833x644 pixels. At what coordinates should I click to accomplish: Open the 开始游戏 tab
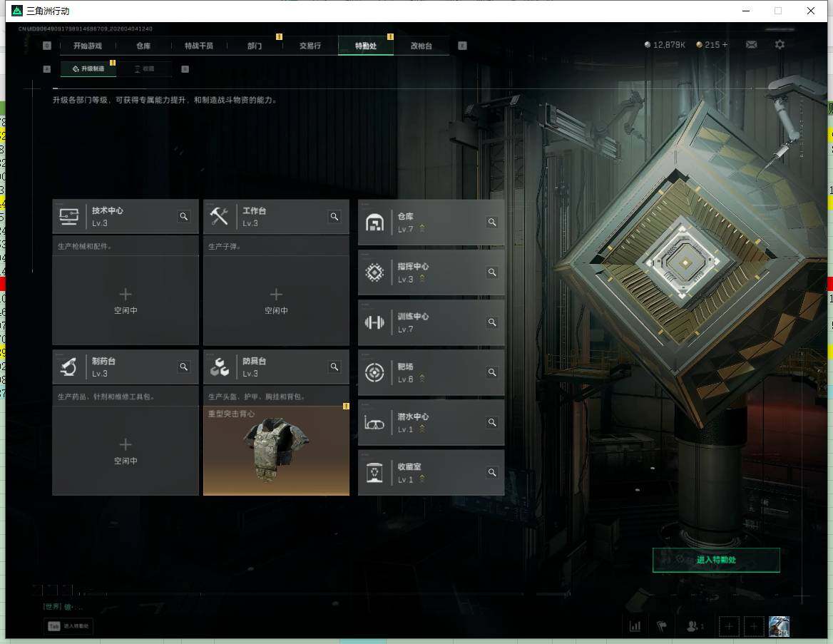tap(87, 46)
